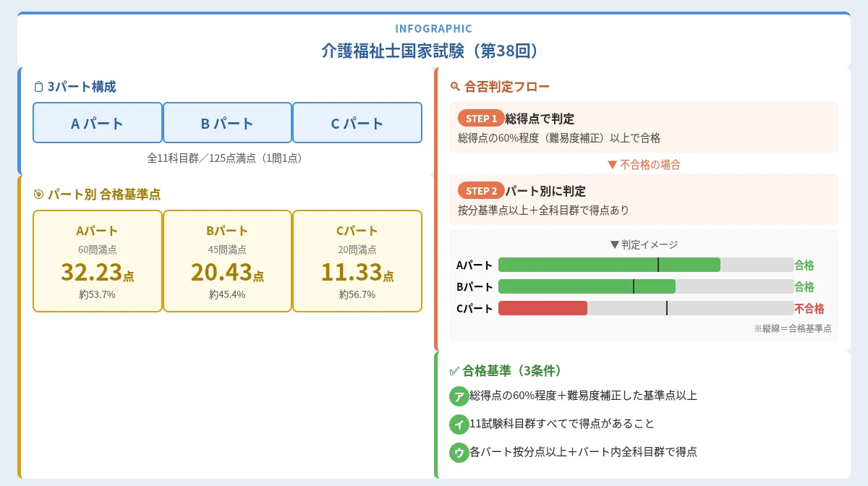Image resolution: width=868 pixels, height=486 pixels.
Task: Click the Aパート label in the chart
Action: (475, 265)
